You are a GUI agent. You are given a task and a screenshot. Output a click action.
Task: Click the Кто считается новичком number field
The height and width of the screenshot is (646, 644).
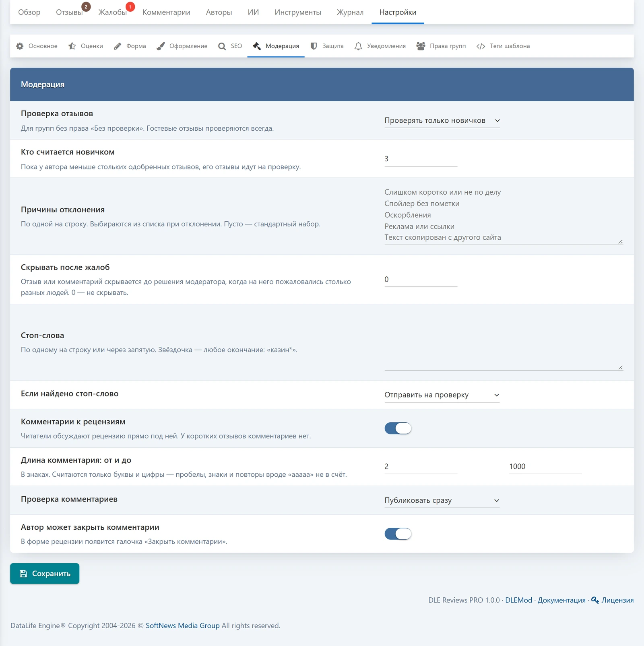coord(421,159)
